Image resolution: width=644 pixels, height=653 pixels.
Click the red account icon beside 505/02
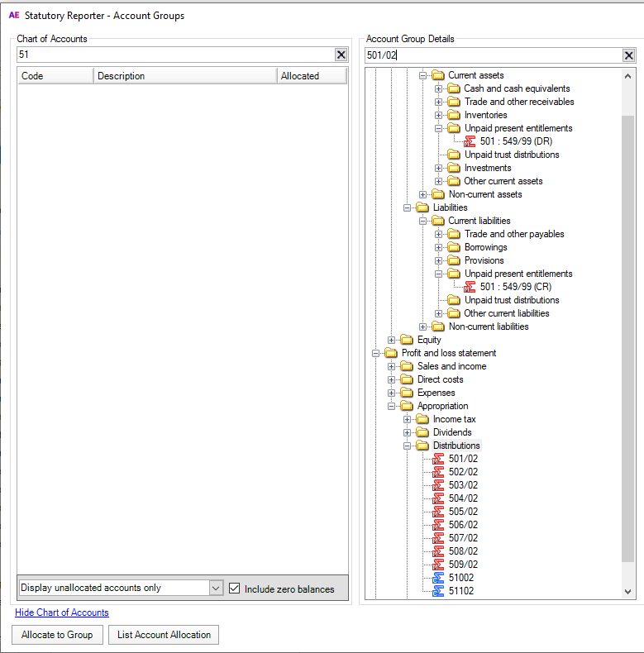pos(438,512)
